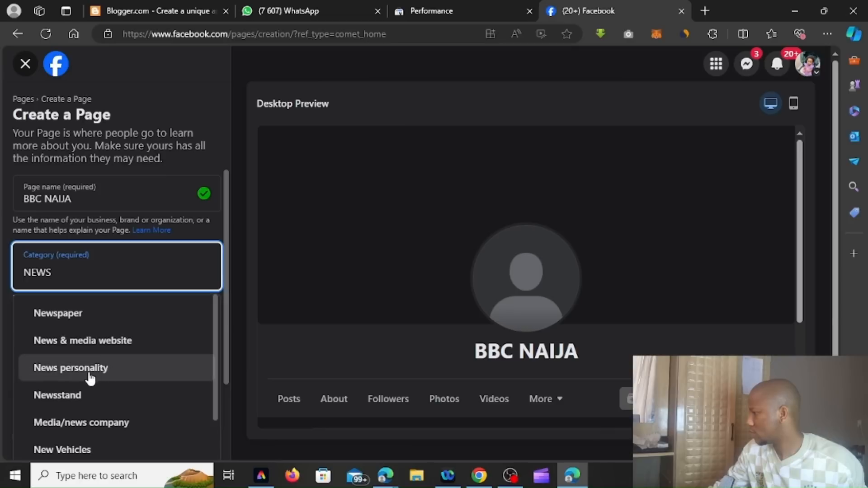Image resolution: width=868 pixels, height=488 pixels.
Task: Go to the browser home page
Action: click(x=74, y=34)
